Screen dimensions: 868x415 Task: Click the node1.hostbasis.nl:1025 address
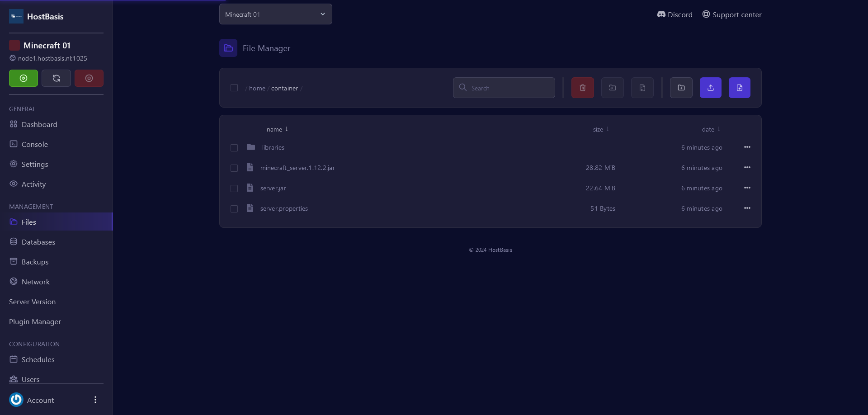point(52,58)
